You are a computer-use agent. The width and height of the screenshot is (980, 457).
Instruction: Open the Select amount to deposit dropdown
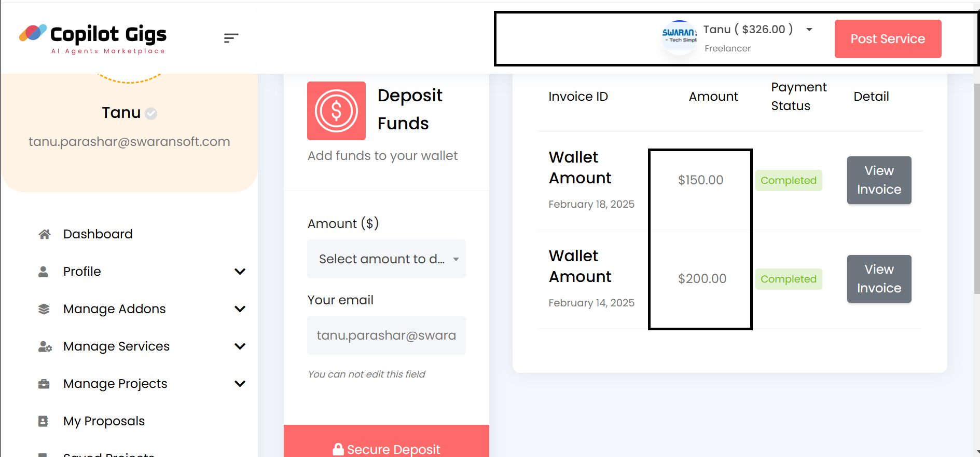pyautogui.click(x=386, y=259)
